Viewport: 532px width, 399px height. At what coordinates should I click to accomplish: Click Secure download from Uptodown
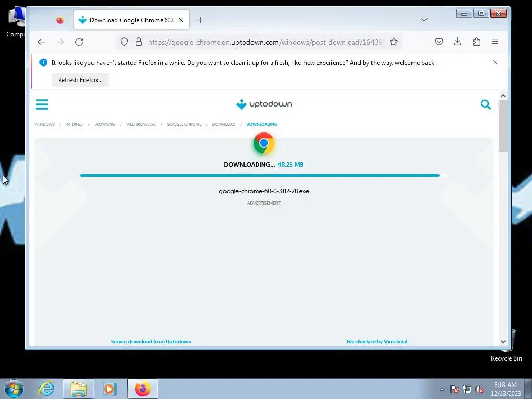point(151,342)
